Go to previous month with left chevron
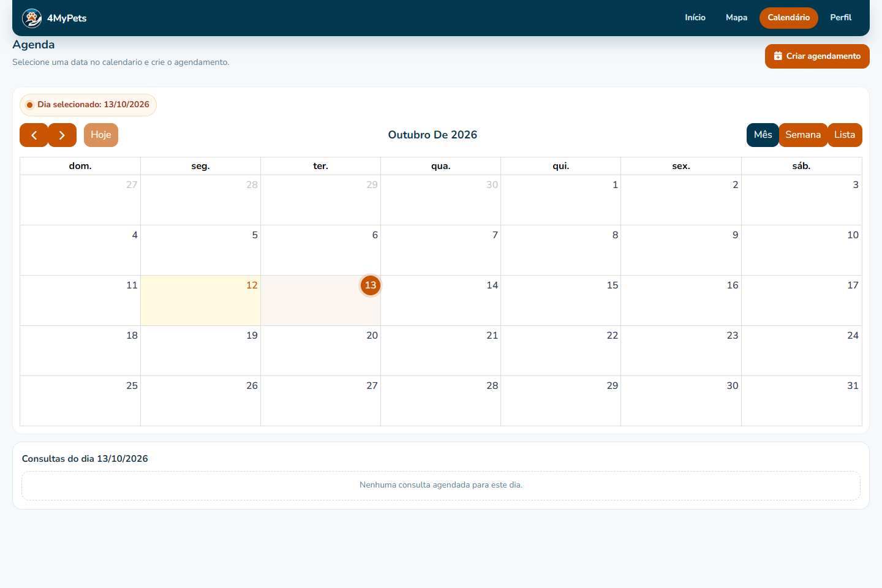 (x=34, y=135)
